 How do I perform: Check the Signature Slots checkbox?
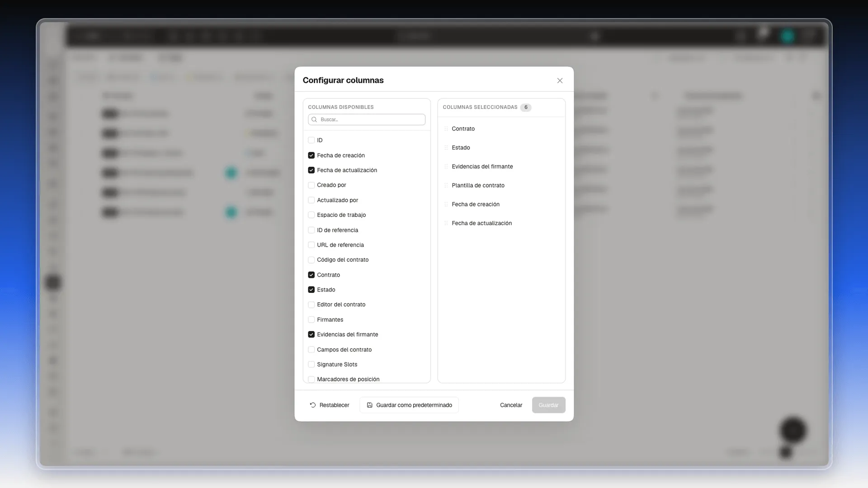[x=311, y=365]
